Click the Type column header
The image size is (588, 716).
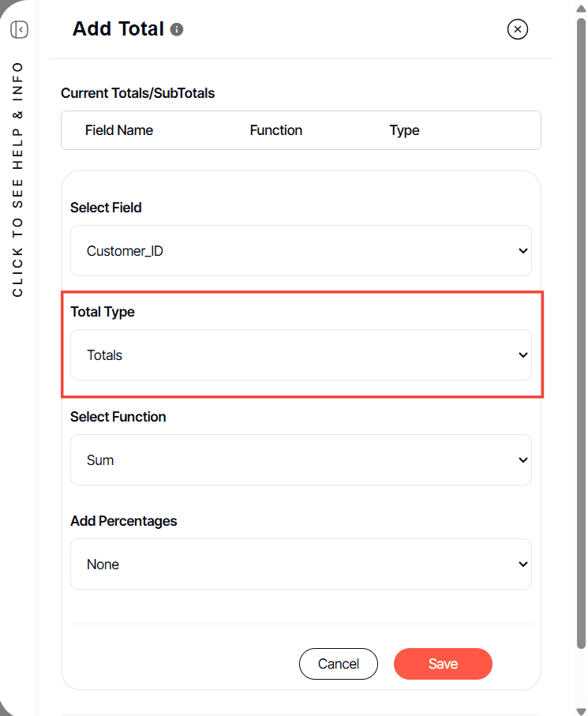click(404, 130)
